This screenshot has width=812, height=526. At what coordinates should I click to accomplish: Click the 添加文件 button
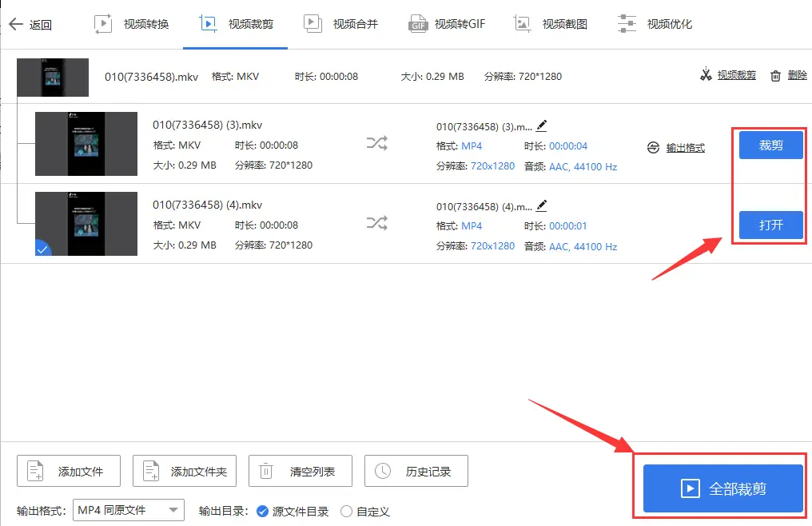point(69,471)
